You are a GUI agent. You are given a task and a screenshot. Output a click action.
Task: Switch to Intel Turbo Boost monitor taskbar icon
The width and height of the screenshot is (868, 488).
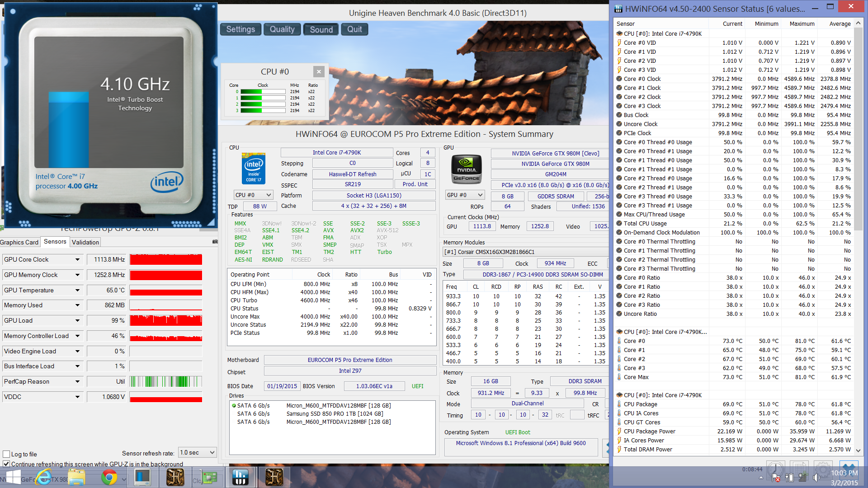coord(142,477)
